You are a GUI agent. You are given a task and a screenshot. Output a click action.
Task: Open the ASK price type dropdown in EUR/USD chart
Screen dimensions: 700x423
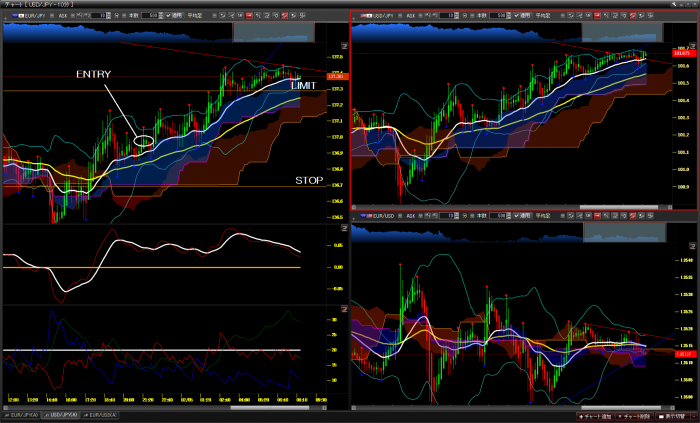click(421, 216)
